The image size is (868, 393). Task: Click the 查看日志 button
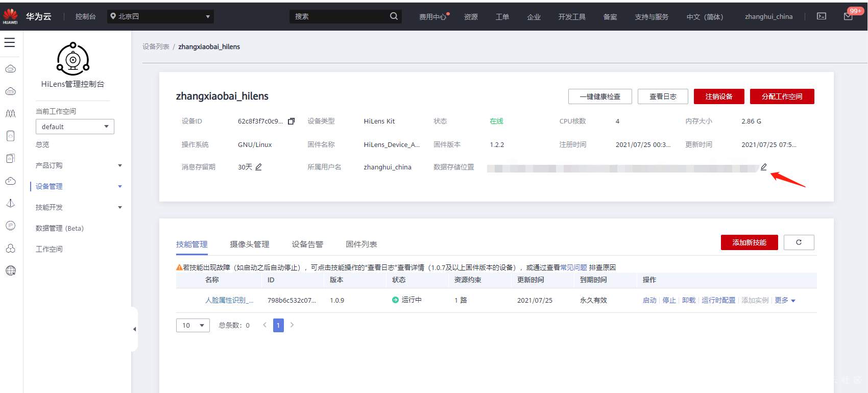click(663, 96)
